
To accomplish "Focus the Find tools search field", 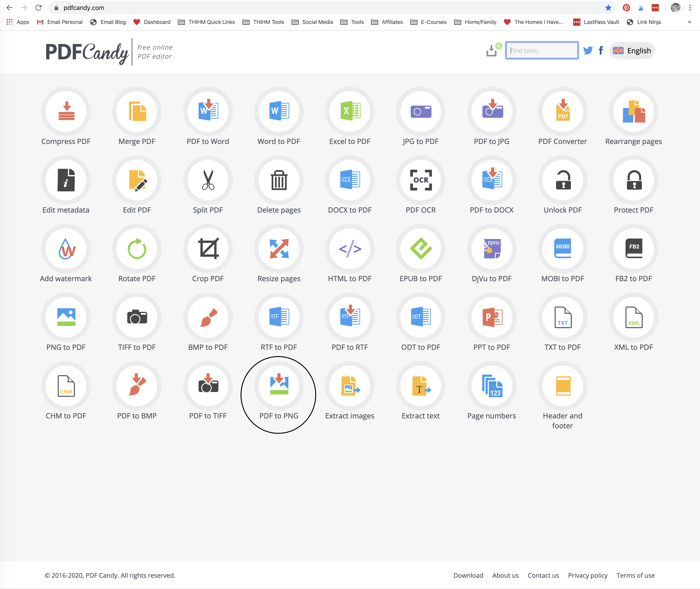I will coord(541,51).
